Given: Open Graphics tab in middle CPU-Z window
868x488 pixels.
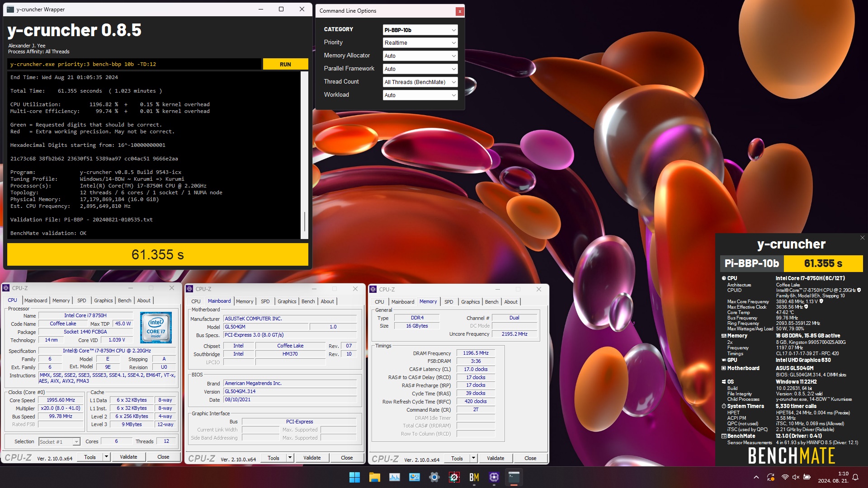Looking at the screenshot, I should [287, 301].
